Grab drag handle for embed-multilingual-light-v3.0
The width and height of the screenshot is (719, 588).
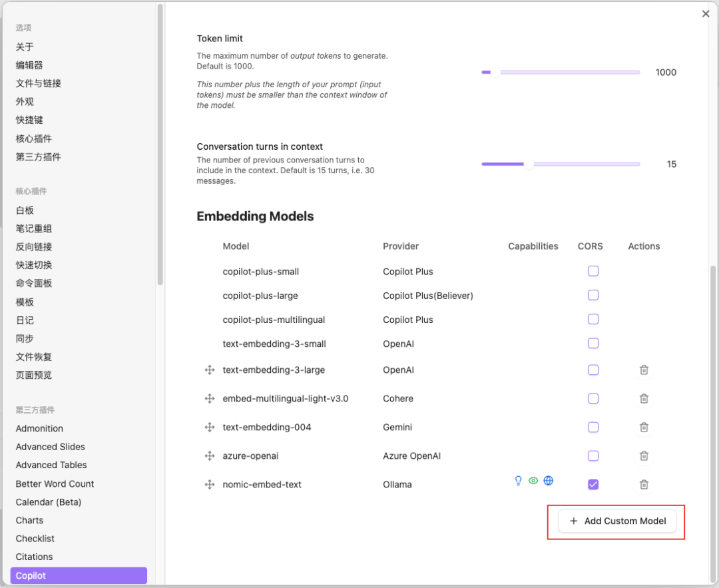pos(210,399)
